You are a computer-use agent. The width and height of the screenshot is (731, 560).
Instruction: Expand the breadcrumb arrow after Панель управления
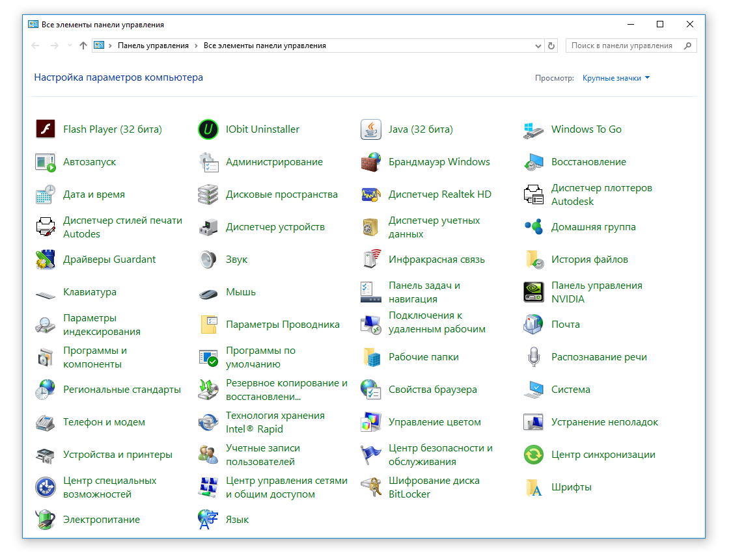[x=196, y=46]
